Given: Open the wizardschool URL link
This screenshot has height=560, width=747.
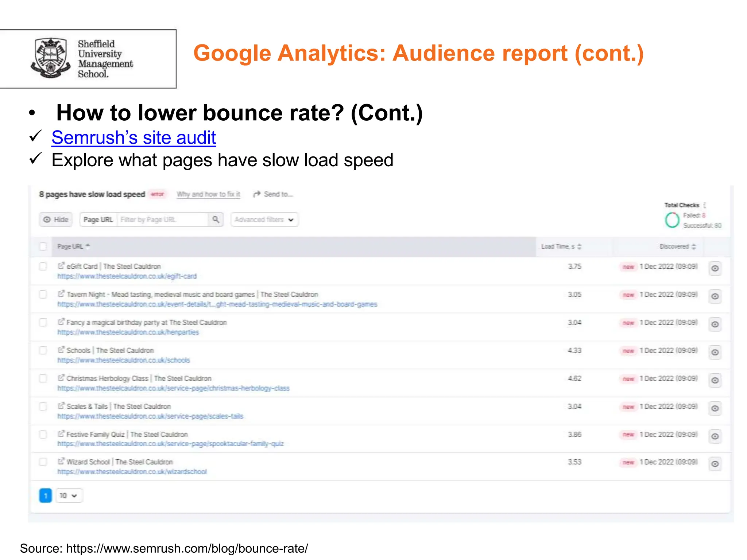Looking at the screenshot, I should (x=132, y=472).
